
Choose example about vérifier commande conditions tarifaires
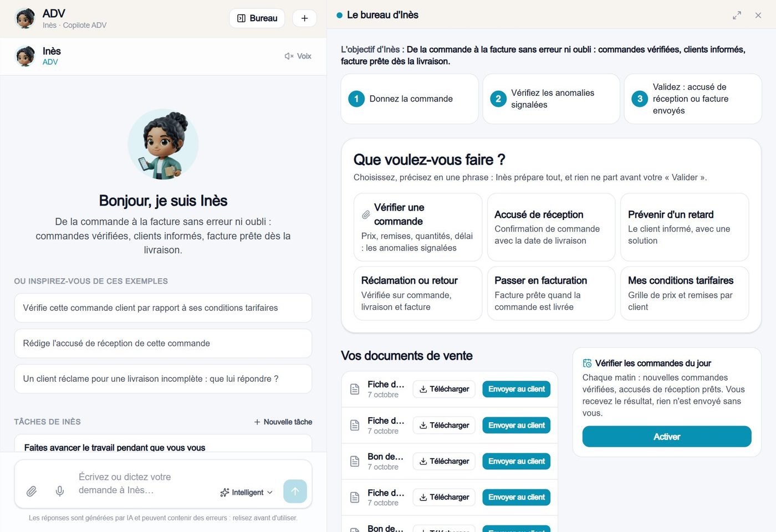coord(163,308)
